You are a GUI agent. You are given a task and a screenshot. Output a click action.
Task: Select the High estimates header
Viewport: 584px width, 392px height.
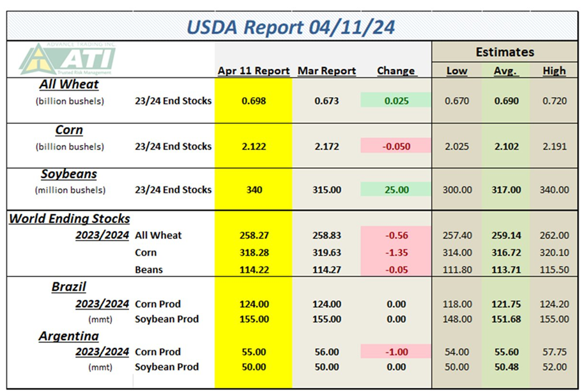pos(554,70)
